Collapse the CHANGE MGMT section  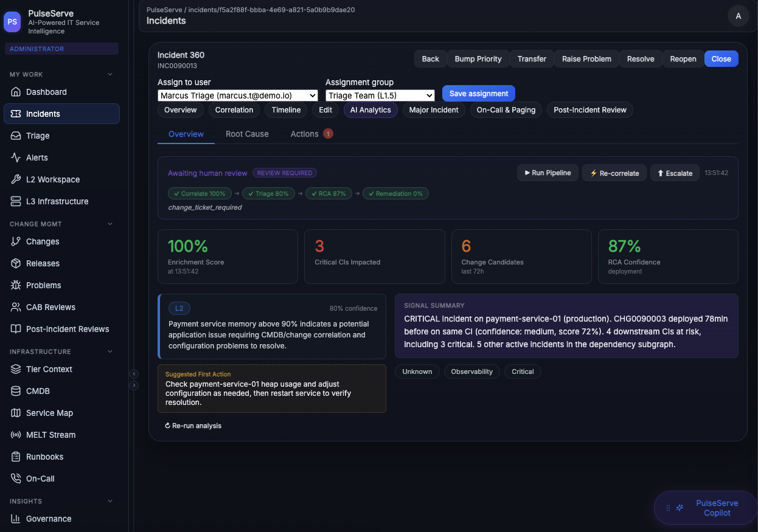coord(110,224)
